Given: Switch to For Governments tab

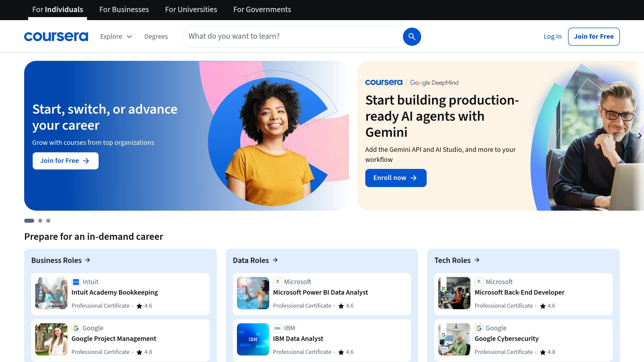Looking at the screenshot, I should pos(262,10).
